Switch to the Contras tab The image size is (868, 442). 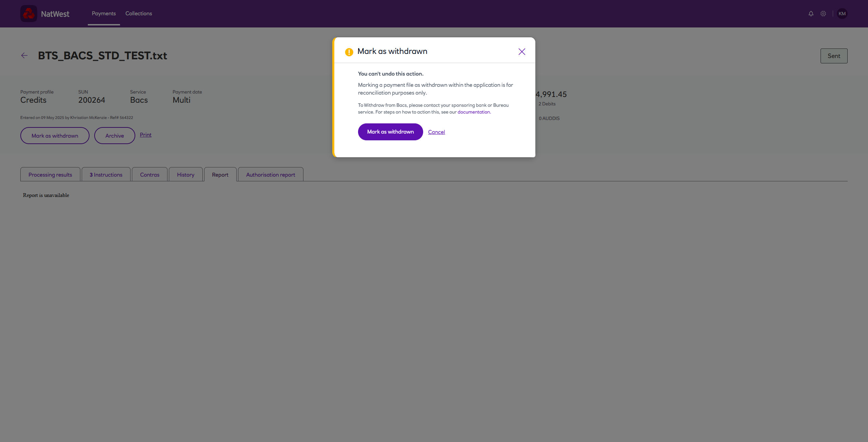(x=150, y=175)
